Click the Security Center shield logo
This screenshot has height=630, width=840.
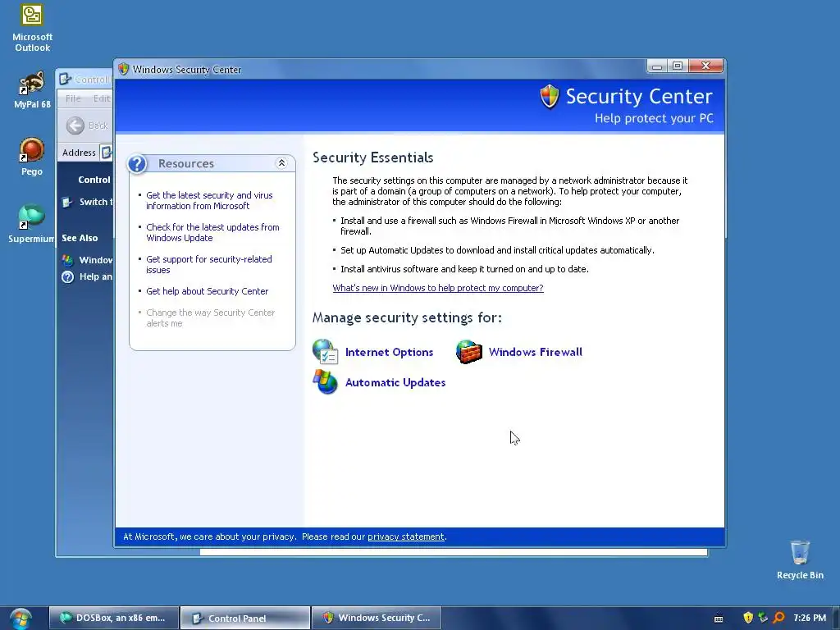coord(550,97)
